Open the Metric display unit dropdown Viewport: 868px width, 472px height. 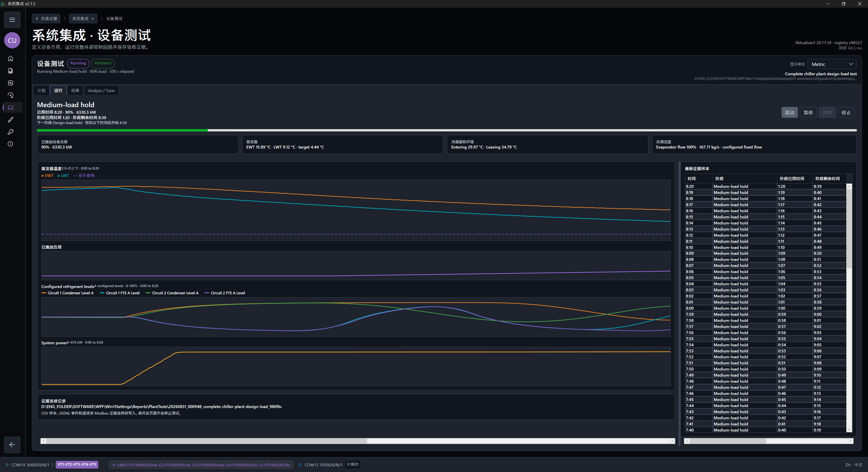(832, 64)
